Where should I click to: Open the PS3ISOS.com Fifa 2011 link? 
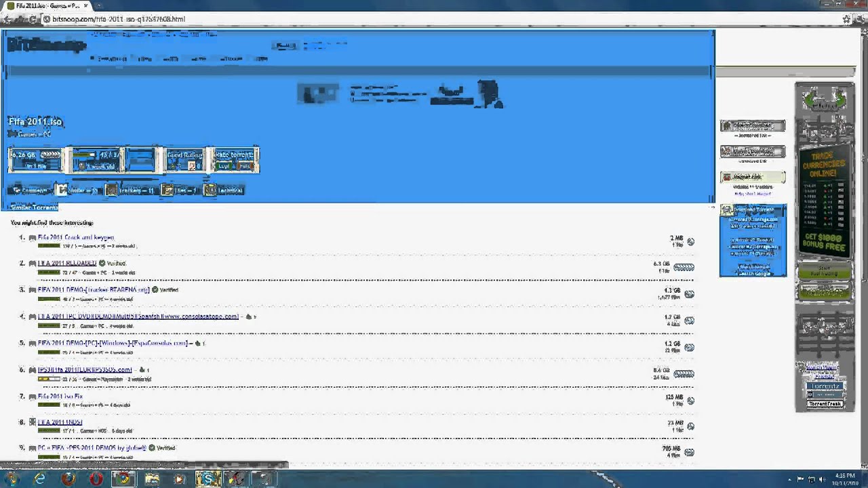pos(85,369)
